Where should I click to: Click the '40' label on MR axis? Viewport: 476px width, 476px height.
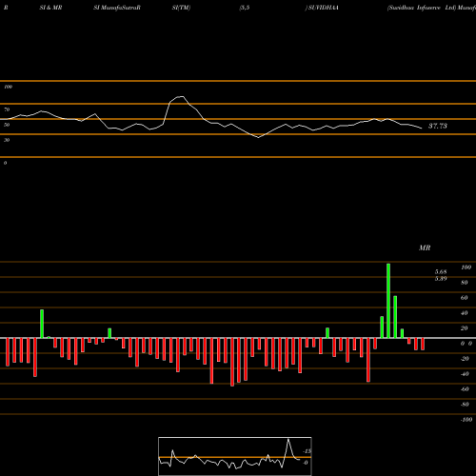click(465, 313)
